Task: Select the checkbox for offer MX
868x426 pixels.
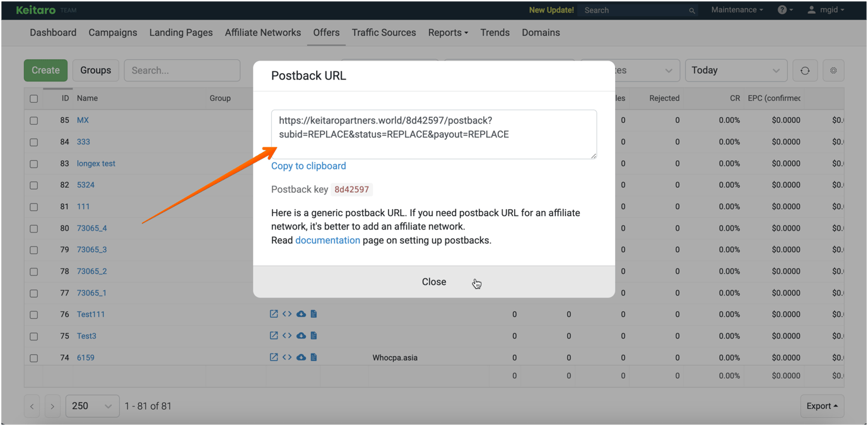Action: pos(33,120)
